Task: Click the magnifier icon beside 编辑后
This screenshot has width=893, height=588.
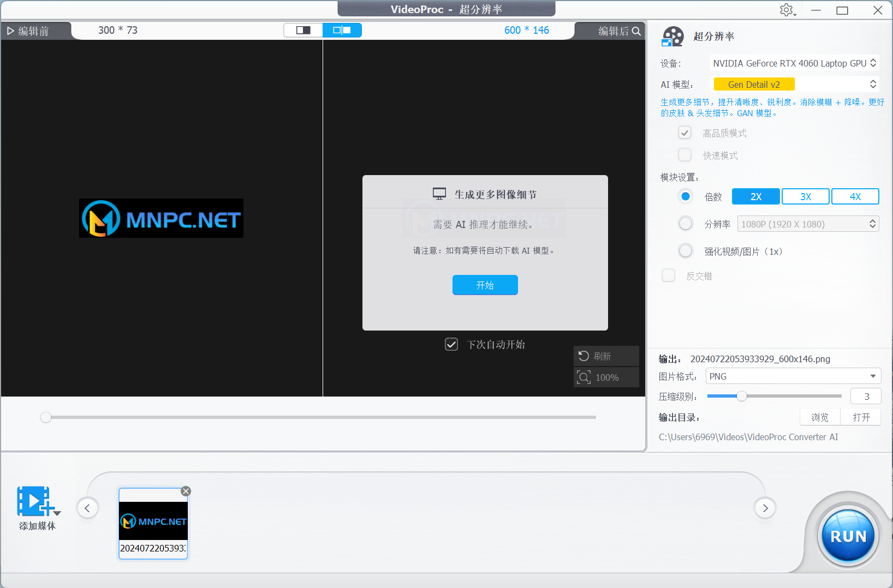Action: 636,31
